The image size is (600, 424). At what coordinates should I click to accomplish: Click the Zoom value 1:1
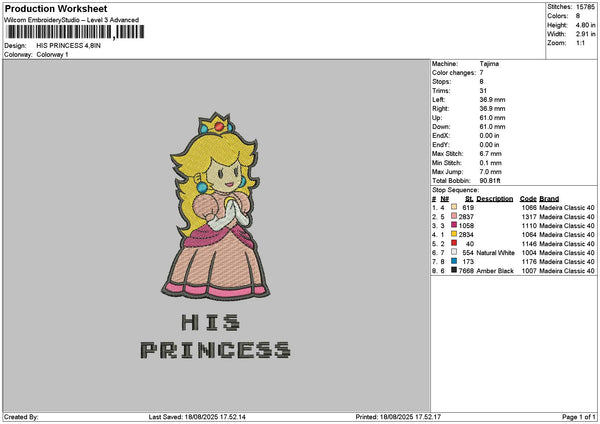tap(580, 43)
